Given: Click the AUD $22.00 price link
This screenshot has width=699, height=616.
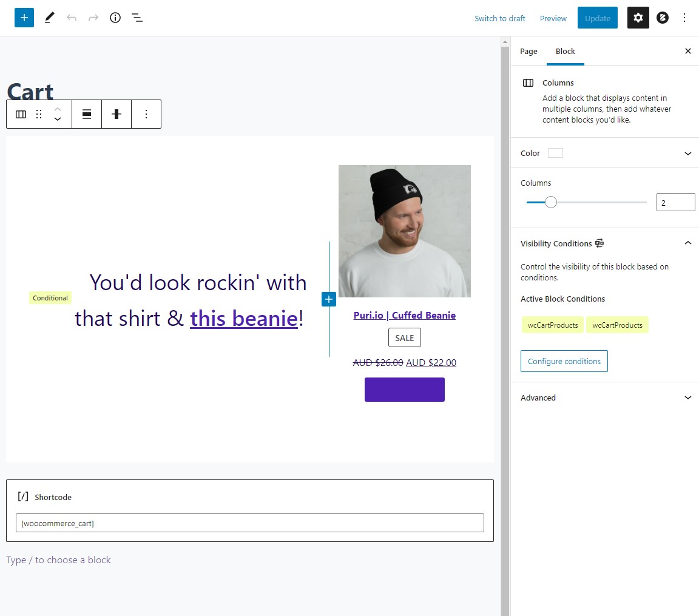Looking at the screenshot, I should 431,362.
